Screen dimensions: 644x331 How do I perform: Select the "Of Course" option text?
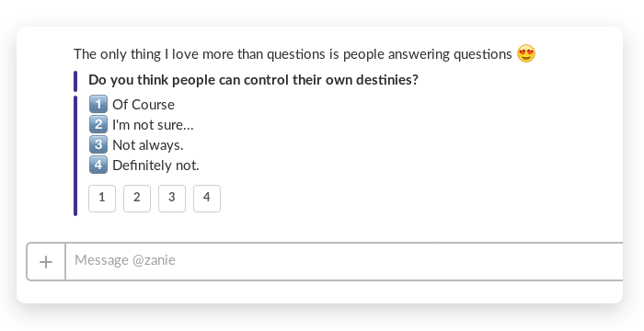coord(144,105)
